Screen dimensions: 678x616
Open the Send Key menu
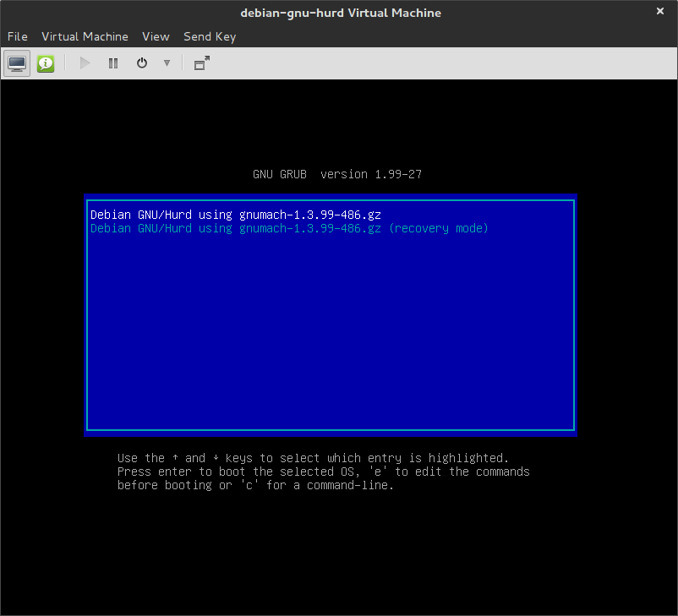click(210, 36)
